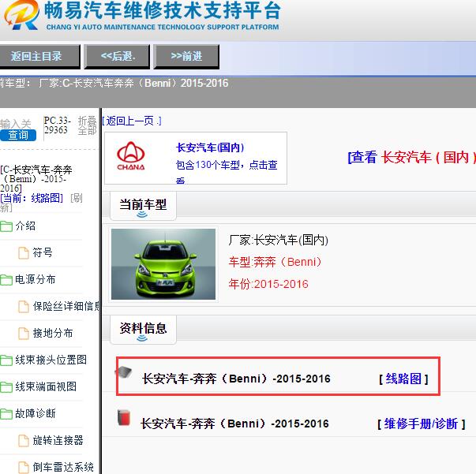Open the 旋转连接器 tree item
This screenshot has height=474, width=476.
pos(58,440)
